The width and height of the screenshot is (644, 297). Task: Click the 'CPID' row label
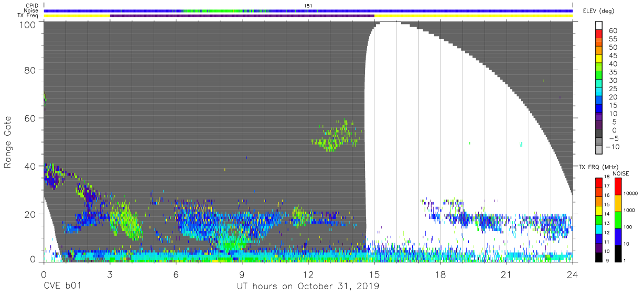(31, 6)
